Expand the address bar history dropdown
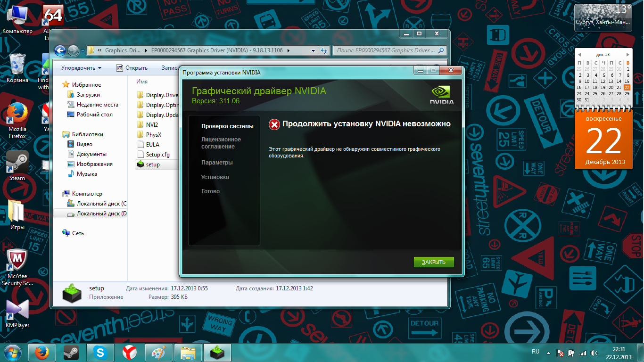The image size is (644, 362). point(314,50)
